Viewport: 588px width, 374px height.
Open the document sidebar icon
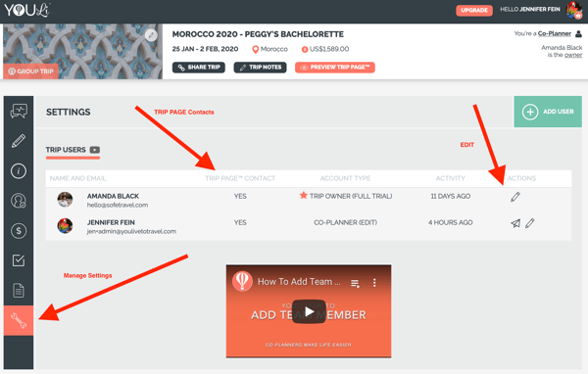(x=19, y=291)
